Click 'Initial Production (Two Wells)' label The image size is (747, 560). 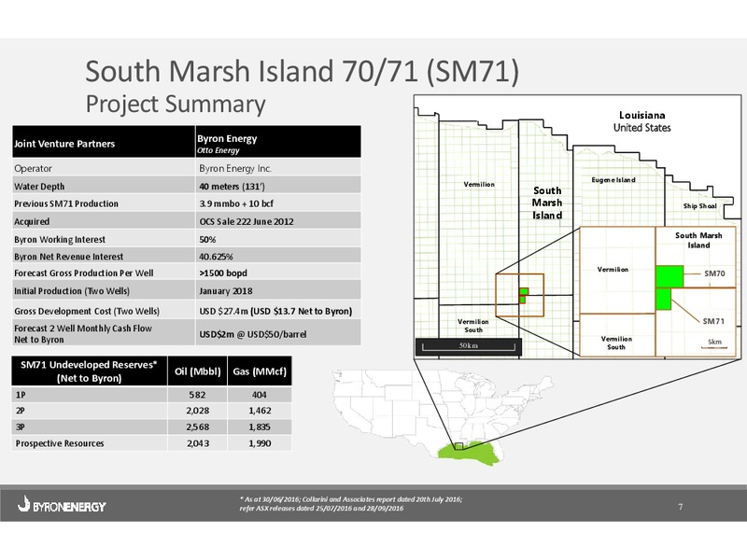click(x=72, y=291)
